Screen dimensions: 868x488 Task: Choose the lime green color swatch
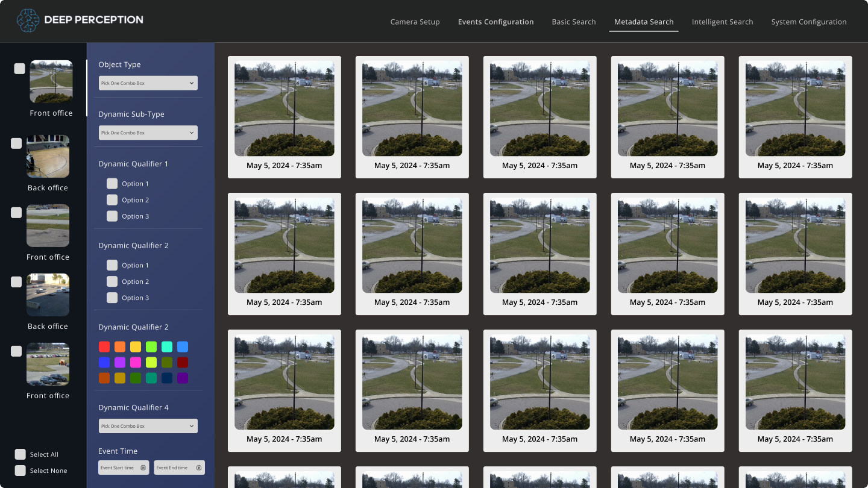tap(151, 347)
